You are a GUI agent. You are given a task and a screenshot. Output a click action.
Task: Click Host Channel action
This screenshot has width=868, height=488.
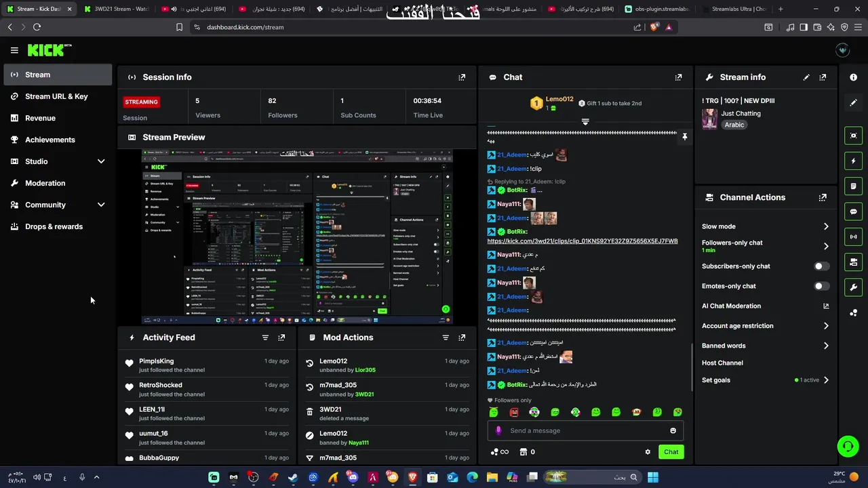pyautogui.click(x=722, y=363)
